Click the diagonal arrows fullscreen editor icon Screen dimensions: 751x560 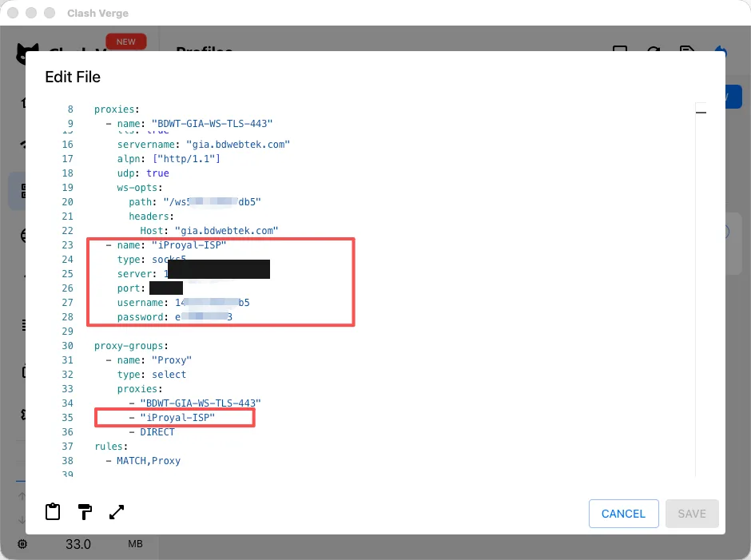click(x=117, y=511)
